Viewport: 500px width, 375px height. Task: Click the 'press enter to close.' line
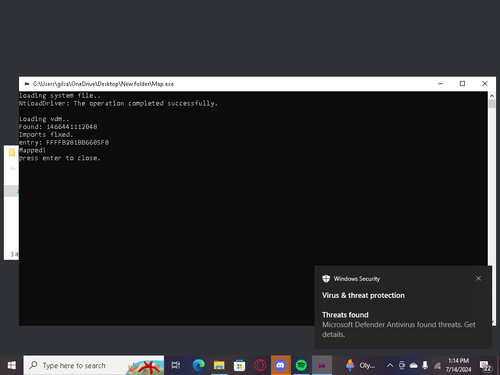pyautogui.click(x=60, y=158)
